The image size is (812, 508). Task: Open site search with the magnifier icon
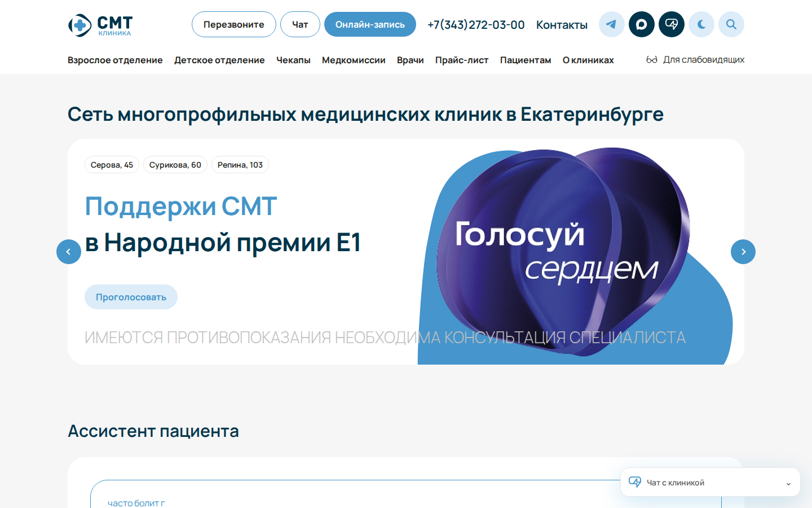[x=731, y=24]
